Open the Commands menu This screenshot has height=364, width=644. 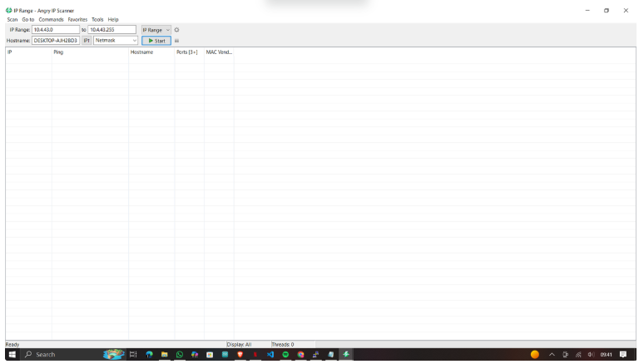[51, 20]
